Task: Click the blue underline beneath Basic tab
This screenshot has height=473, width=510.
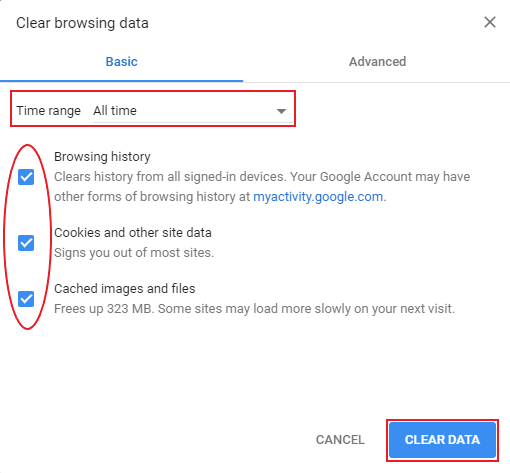Action: click(121, 81)
